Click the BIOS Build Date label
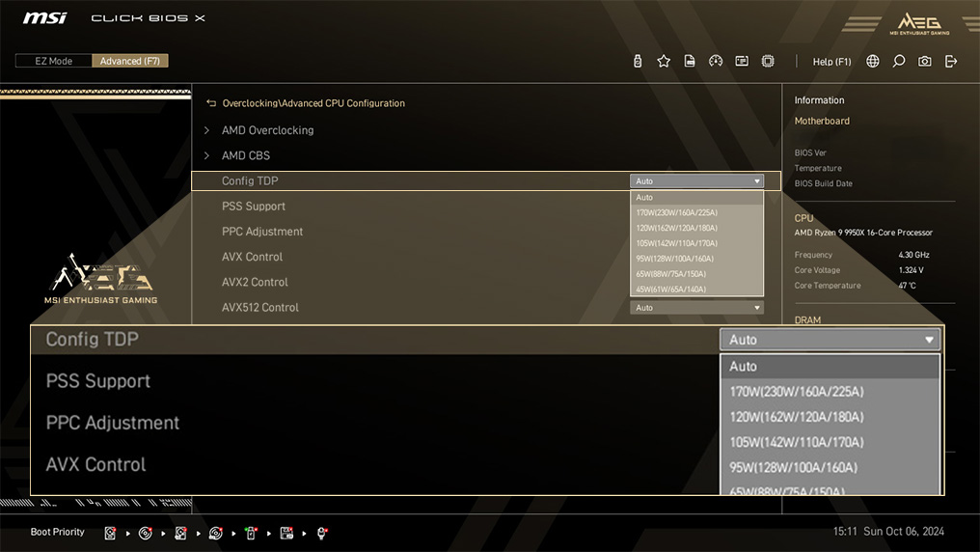 pos(823,183)
